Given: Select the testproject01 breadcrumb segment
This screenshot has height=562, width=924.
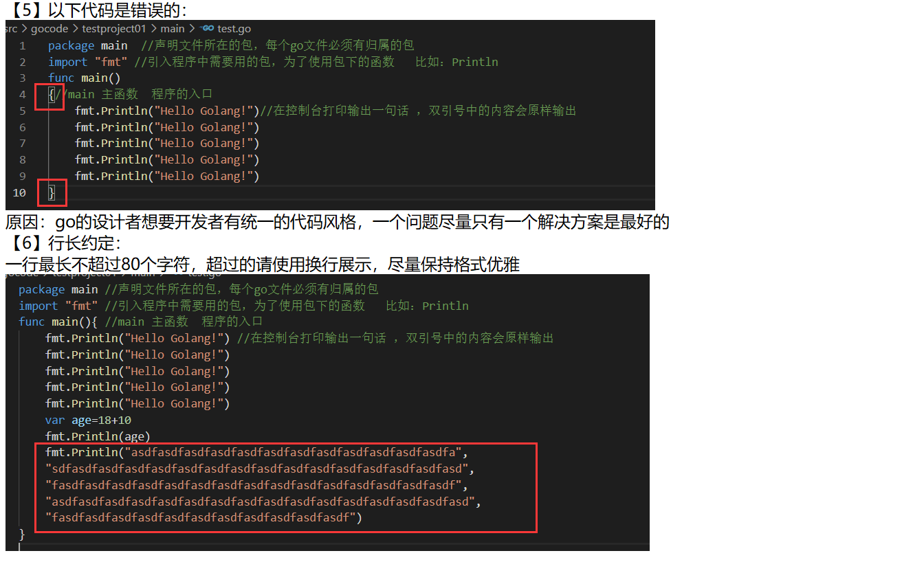Looking at the screenshot, I should (x=114, y=29).
